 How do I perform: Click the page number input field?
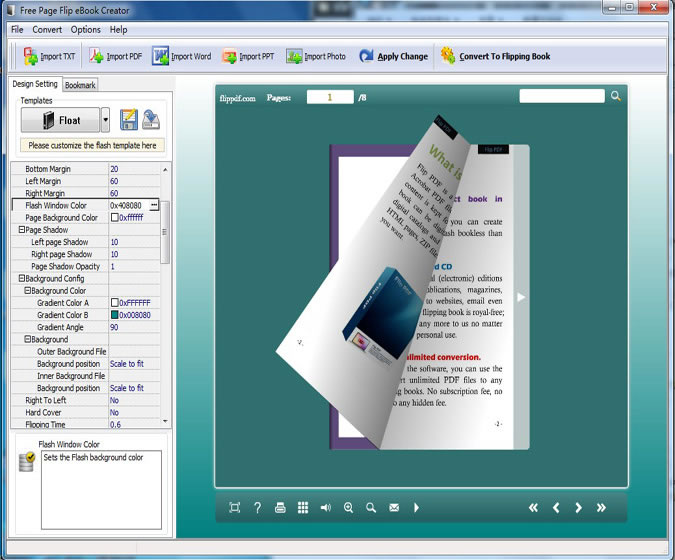click(x=331, y=97)
